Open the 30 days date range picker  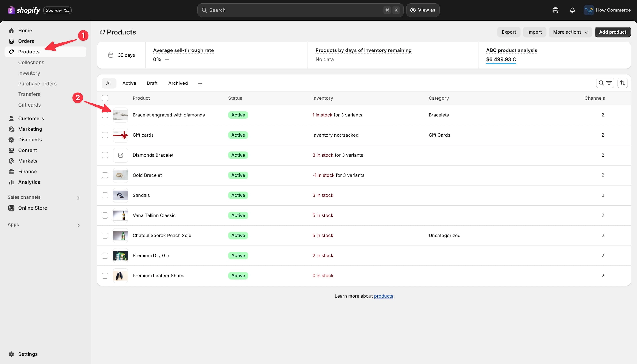[x=122, y=55]
